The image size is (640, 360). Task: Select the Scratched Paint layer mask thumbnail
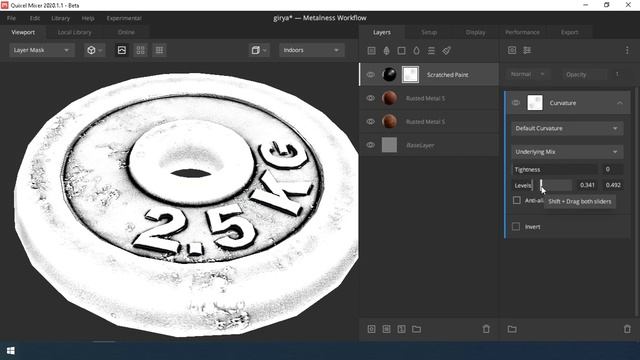tap(410, 75)
